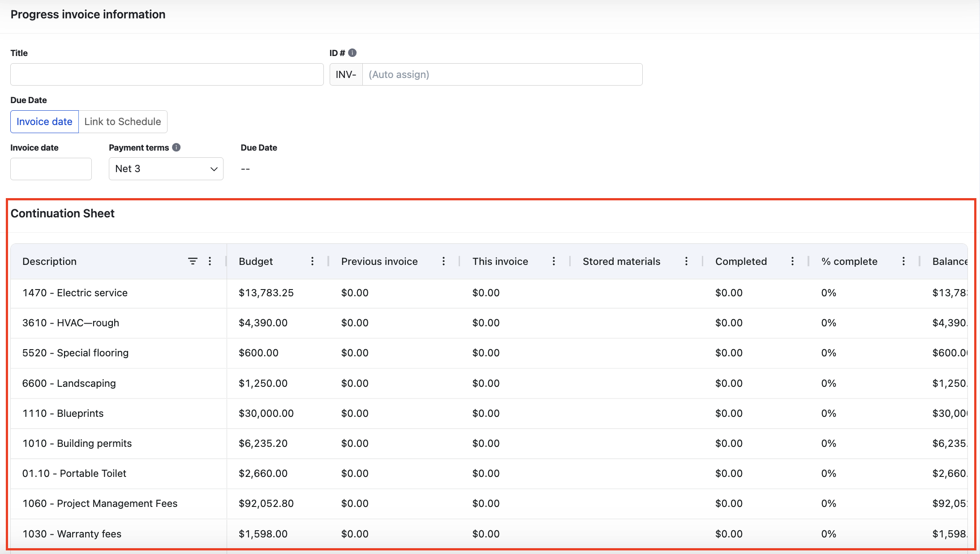The width and height of the screenshot is (980, 554).
Task: Open Completed column three-dot menu
Action: tap(792, 261)
